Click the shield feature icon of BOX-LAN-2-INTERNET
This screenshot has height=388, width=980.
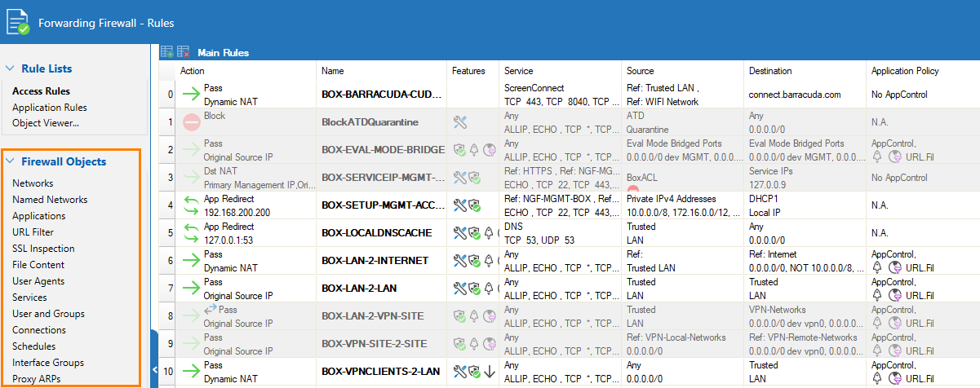[474, 261]
